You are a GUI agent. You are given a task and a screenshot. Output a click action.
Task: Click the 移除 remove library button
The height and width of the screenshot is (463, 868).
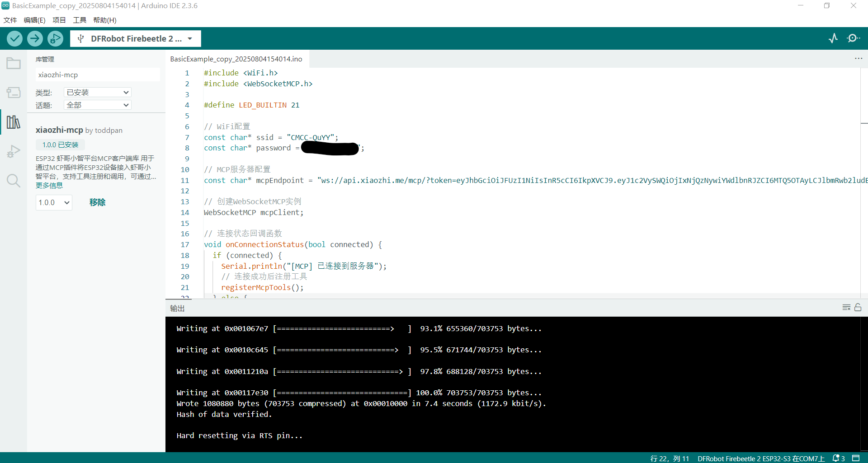point(97,202)
